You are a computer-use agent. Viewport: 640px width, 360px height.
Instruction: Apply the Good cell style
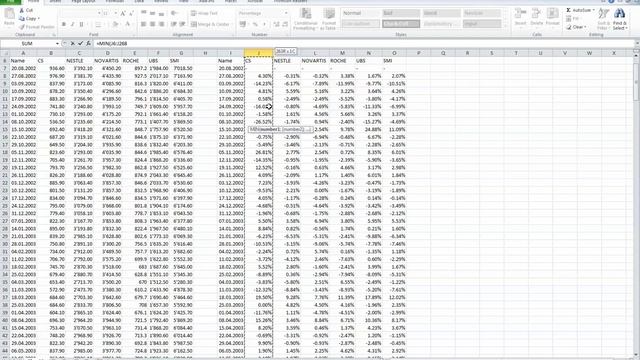click(441, 13)
